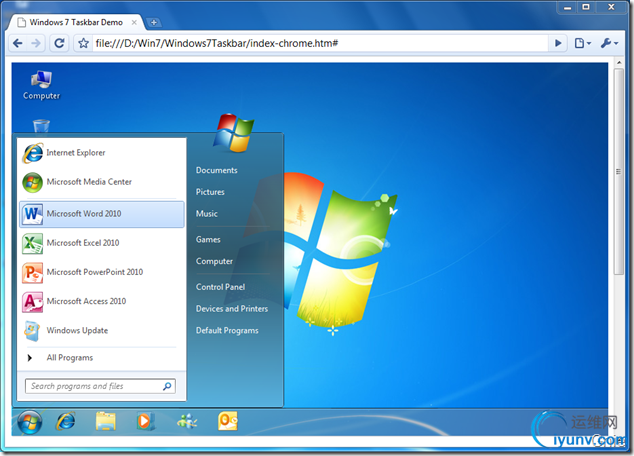The width and height of the screenshot is (634, 456).
Task: Open Windows Explorer folder on taskbar
Action: coord(106,421)
